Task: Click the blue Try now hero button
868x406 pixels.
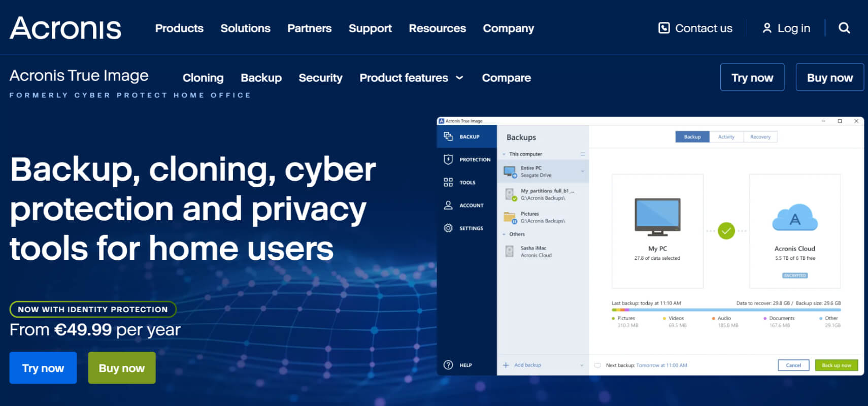Action: coord(43,368)
